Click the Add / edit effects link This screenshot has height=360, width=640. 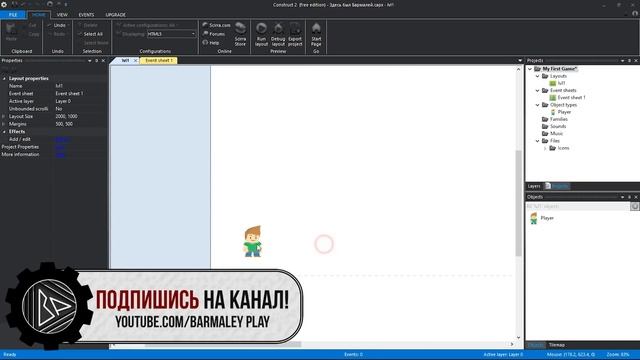pos(62,140)
